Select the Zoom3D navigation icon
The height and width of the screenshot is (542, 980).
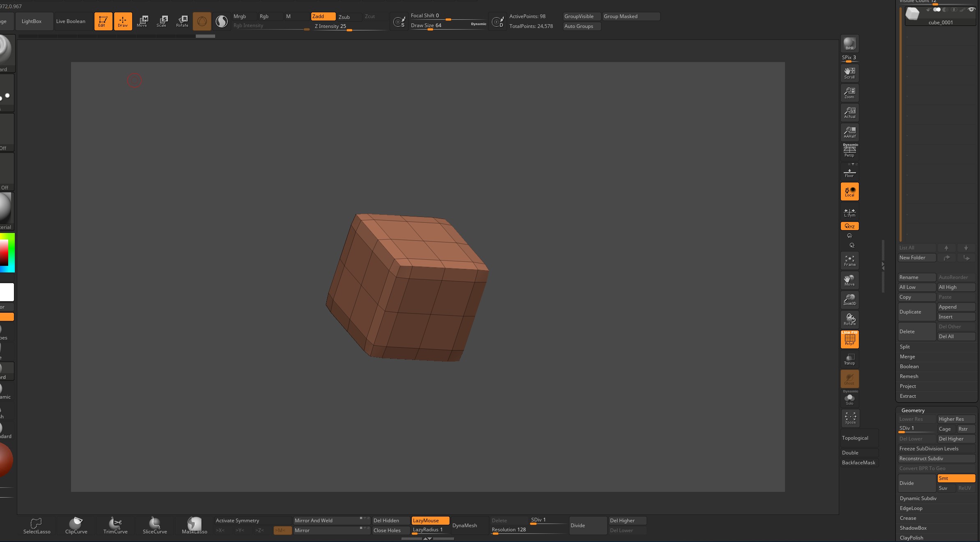tap(849, 300)
